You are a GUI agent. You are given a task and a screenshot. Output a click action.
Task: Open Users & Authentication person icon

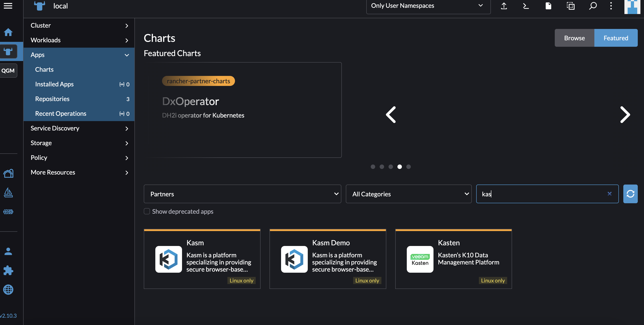(x=8, y=251)
